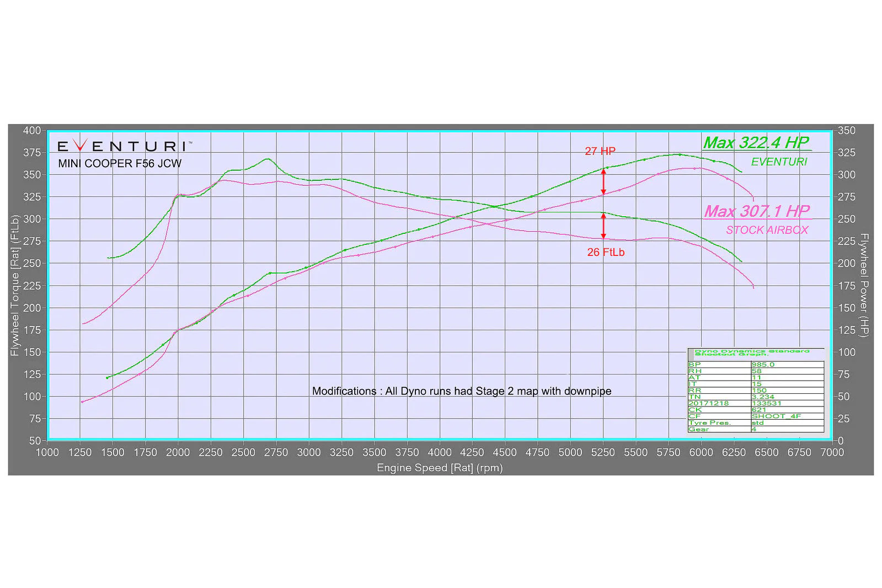Click the Modifications note text
This screenshot has height=588, width=882.
click(462, 391)
